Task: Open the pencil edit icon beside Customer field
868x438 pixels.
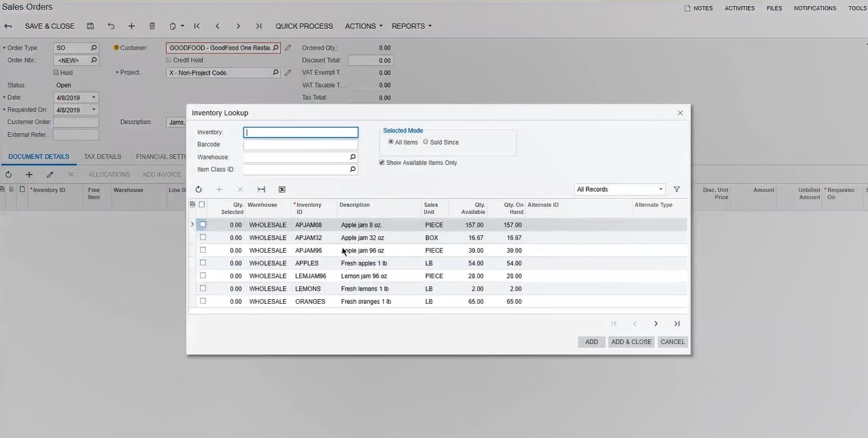Action: coord(287,47)
